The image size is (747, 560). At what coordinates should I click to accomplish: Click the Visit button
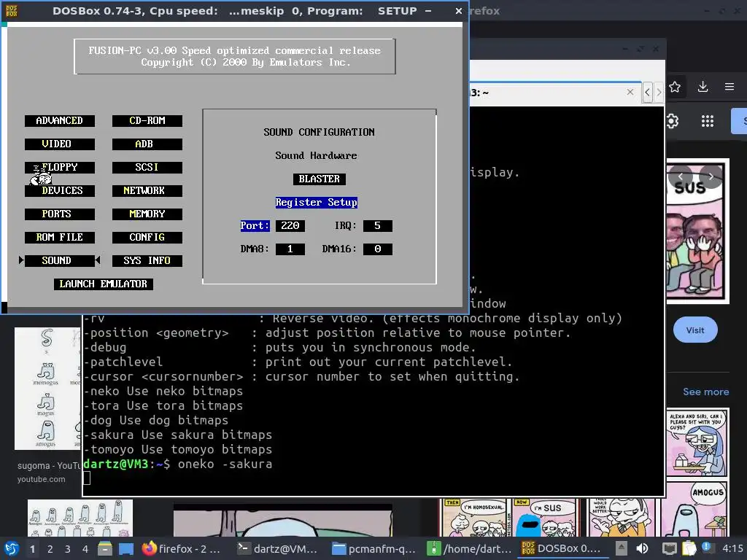coord(695,330)
